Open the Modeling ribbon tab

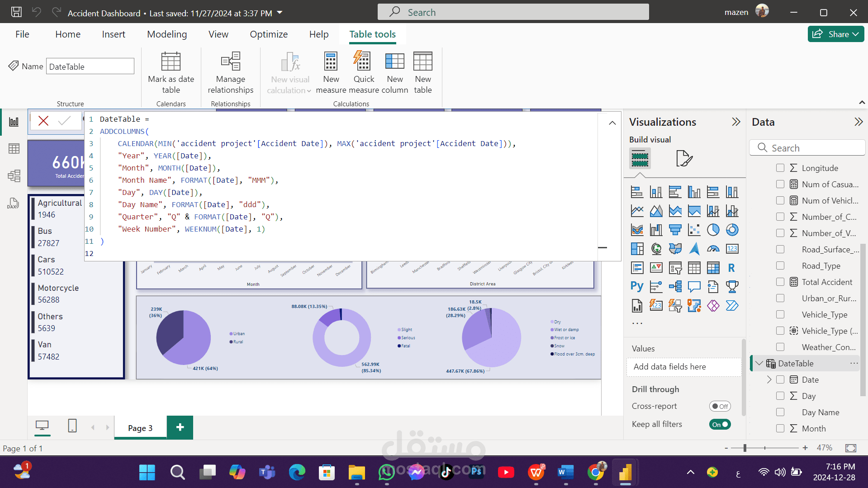click(x=167, y=34)
